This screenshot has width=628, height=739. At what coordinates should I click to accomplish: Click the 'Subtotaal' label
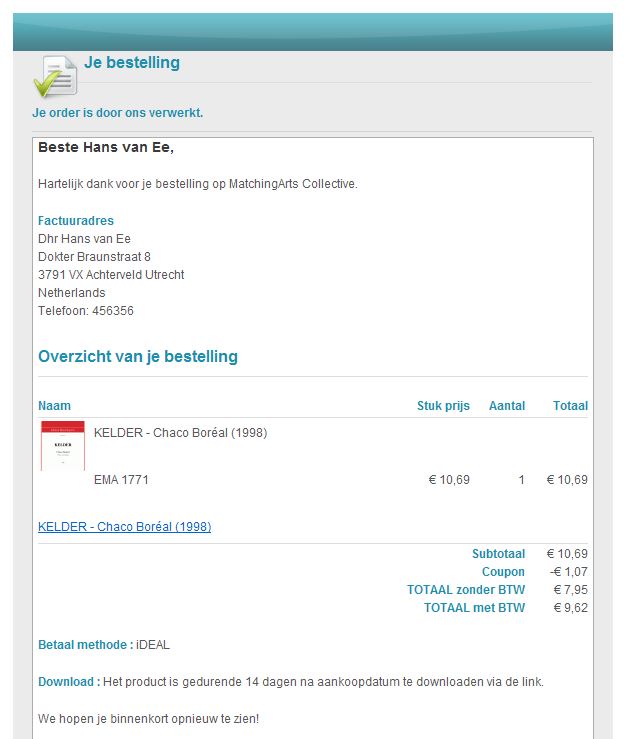click(x=498, y=554)
